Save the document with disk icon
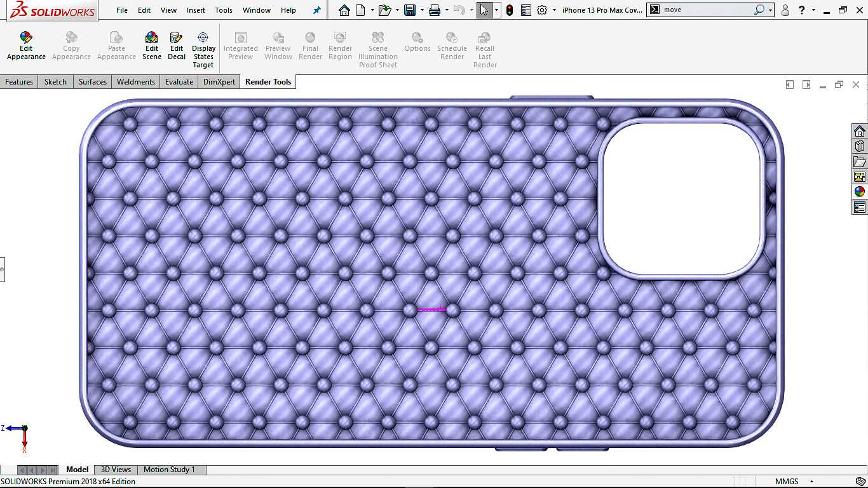This screenshot has height=488, width=868. pyautogui.click(x=410, y=10)
